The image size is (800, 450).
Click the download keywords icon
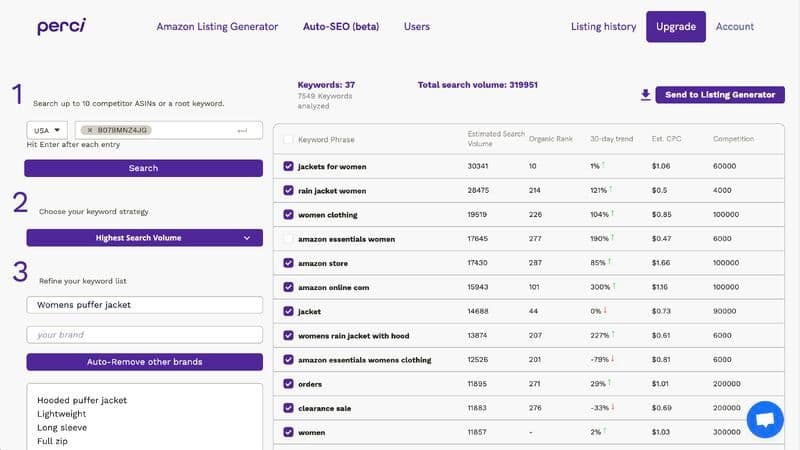click(x=645, y=95)
